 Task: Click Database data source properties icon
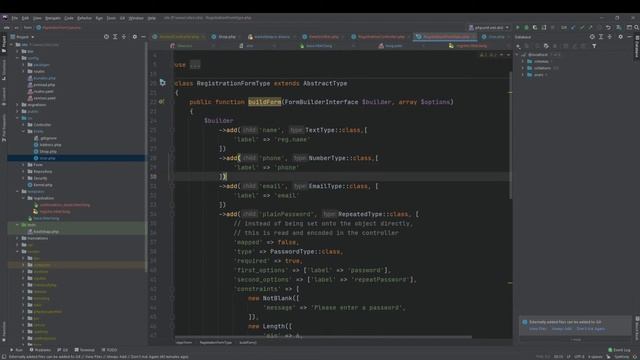pyautogui.click(x=546, y=46)
